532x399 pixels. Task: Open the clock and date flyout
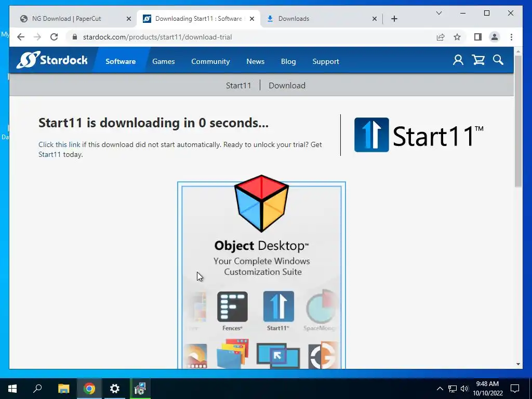click(x=487, y=389)
